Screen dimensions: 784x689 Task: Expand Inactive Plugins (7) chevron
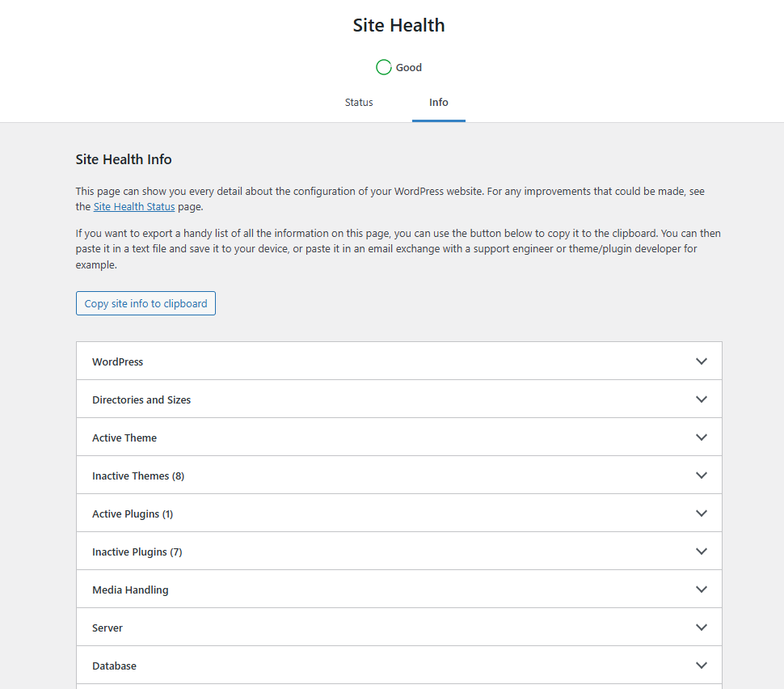tap(702, 552)
